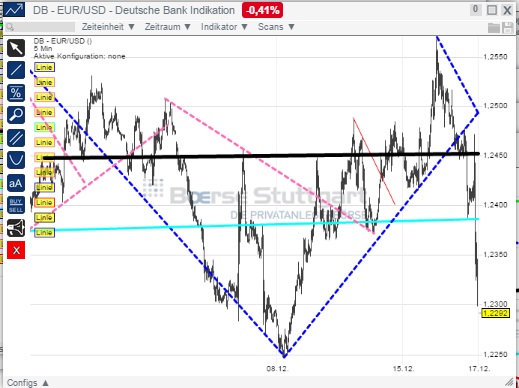Click the yellow 1.2282 current price label
This screenshot has width=519, height=388.
495,313
